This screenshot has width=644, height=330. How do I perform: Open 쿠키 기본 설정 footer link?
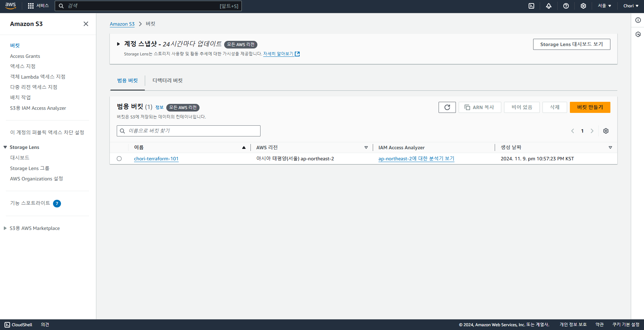(x=626, y=325)
